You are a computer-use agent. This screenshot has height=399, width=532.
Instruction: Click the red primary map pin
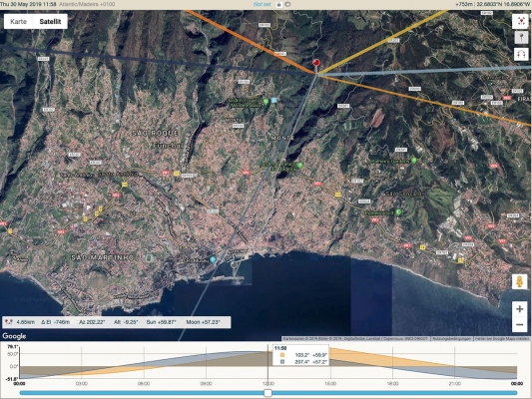[316, 63]
